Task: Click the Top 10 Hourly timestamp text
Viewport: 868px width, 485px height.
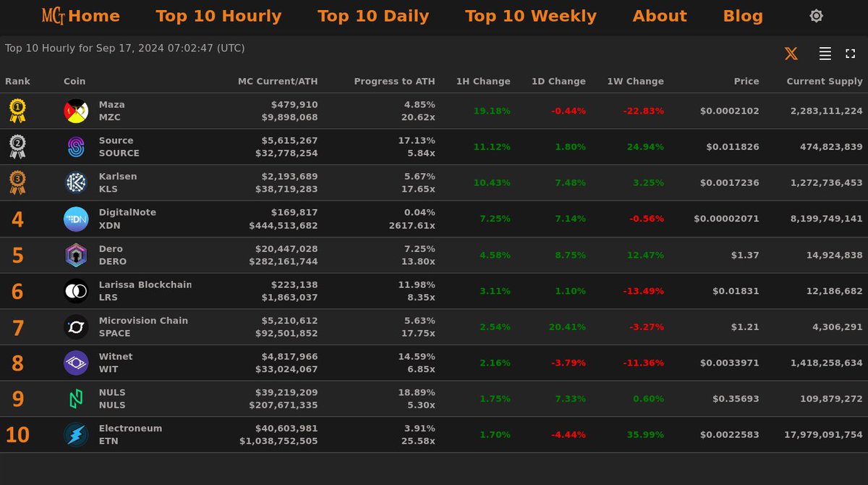Action: (x=124, y=48)
